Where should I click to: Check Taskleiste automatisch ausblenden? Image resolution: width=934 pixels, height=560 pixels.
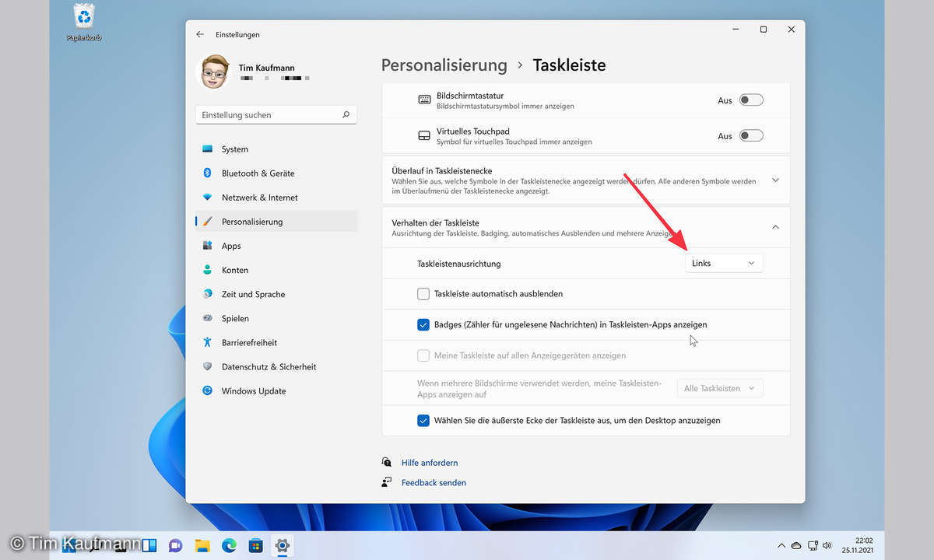tap(423, 293)
